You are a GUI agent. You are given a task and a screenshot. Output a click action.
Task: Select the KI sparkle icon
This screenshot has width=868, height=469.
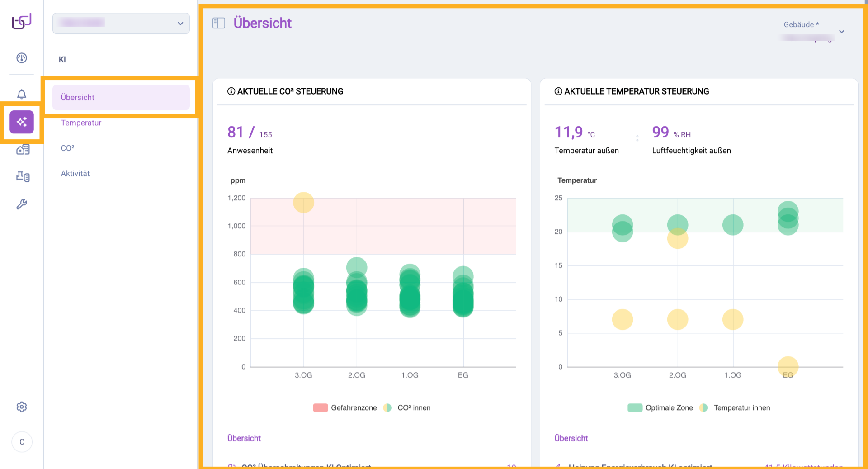(22, 122)
